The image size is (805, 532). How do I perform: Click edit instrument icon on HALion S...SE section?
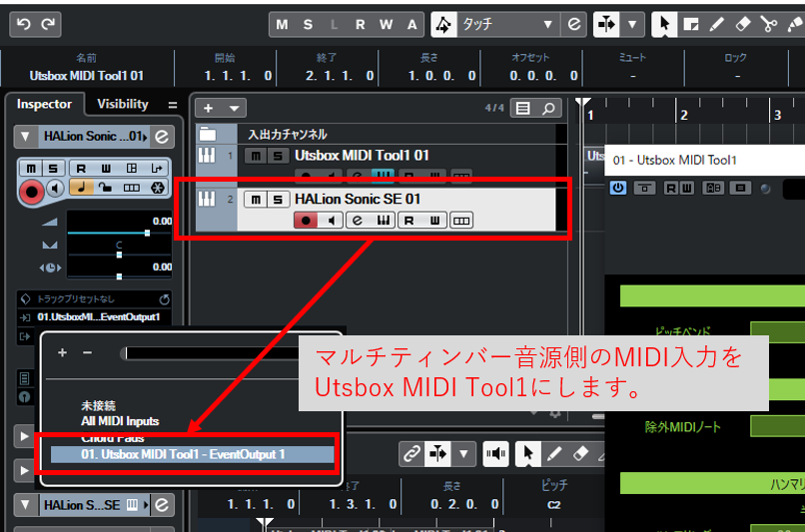(162, 505)
